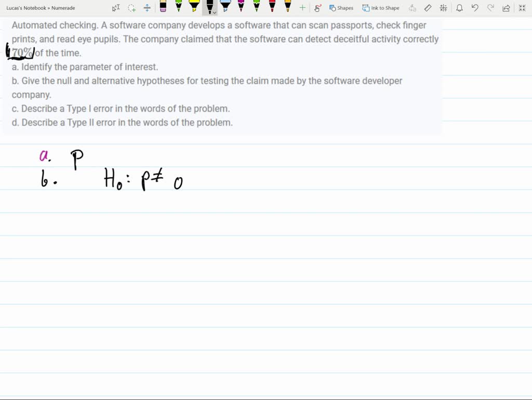Viewport: 532px width, 400px height.
Task: Click the Ink to Text icon
Action: click(x=412, y=8)
